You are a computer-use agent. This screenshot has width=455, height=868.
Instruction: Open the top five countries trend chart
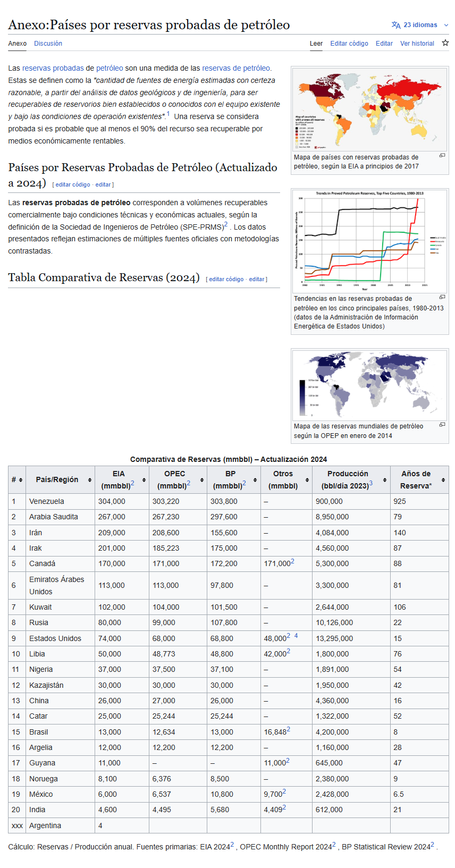[369, 240]
